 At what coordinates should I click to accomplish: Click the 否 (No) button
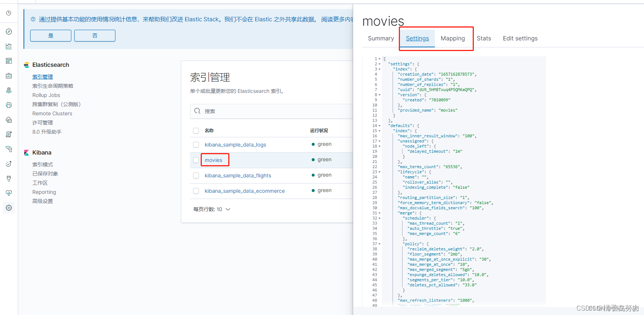(x=95, y=36)
